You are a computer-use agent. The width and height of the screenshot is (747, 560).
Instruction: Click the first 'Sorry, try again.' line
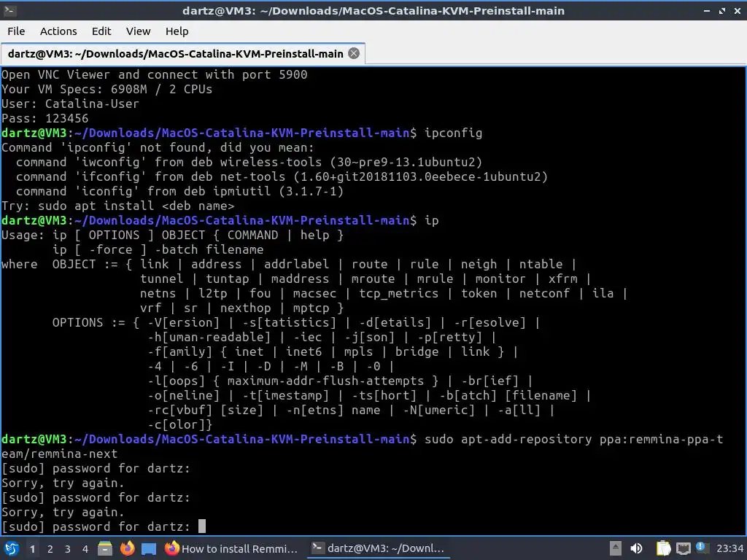[x=63, y=483]
